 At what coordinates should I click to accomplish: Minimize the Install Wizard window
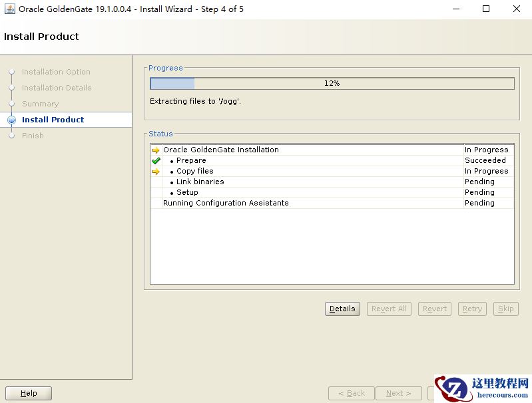pyautogui.click(x=456, y=9)
